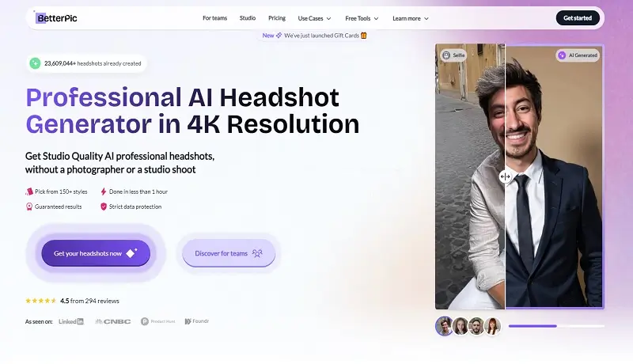Open the Free Tools dropdown menu
Viewport: 633px width, 364px height.
[x=362, y=17]
